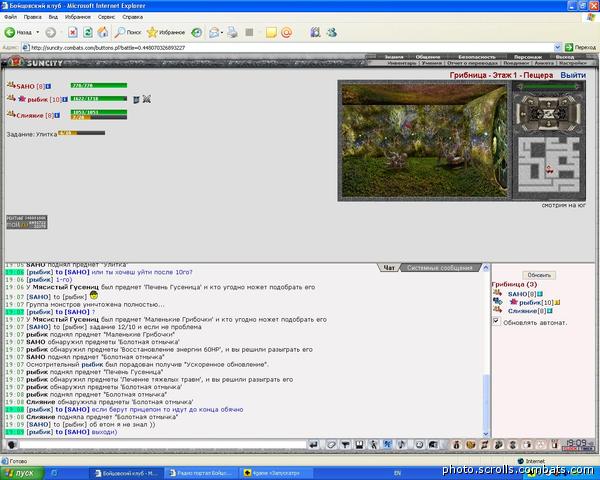Image resolution: width=600 pixels, height=480 pixels.
Task: Click the SAHO [8] player name
Action: point(31,87)
